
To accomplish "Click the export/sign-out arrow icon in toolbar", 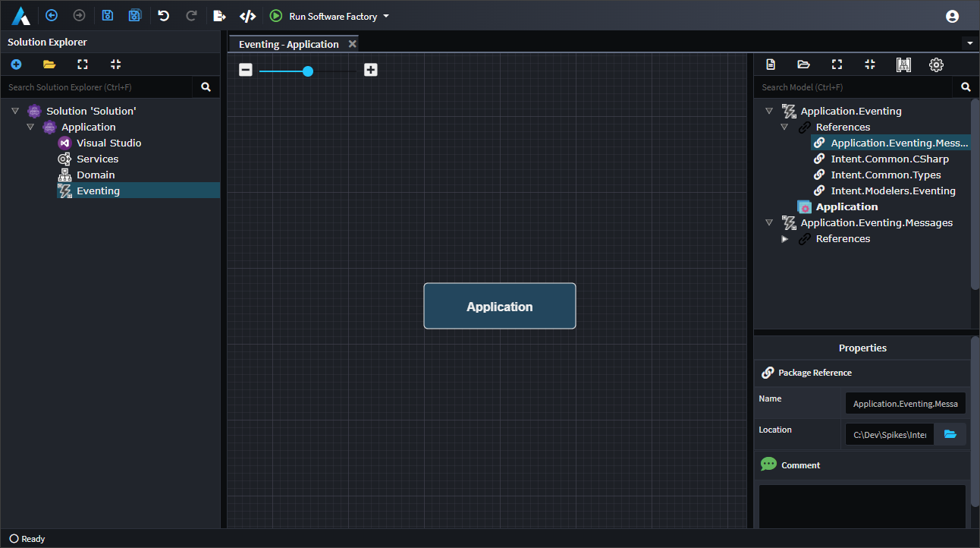I will click(219, 15).
